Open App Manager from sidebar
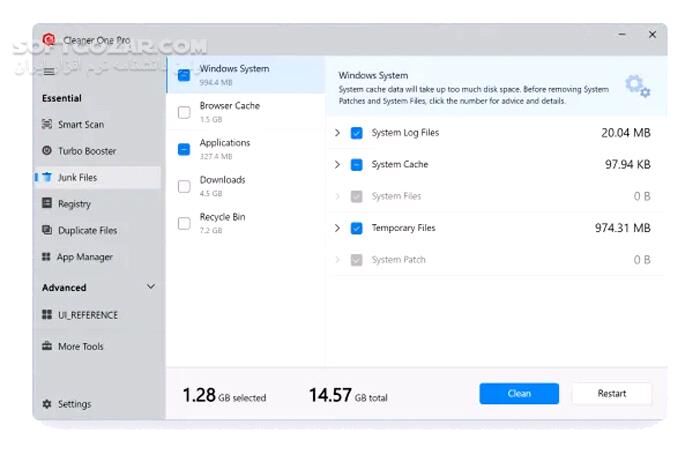 coord(97,257)
